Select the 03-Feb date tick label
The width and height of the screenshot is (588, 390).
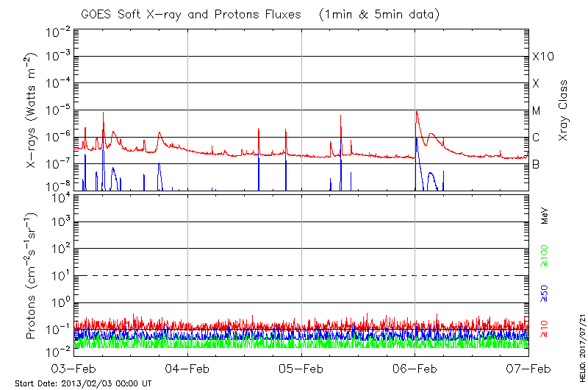click(74, 369)
